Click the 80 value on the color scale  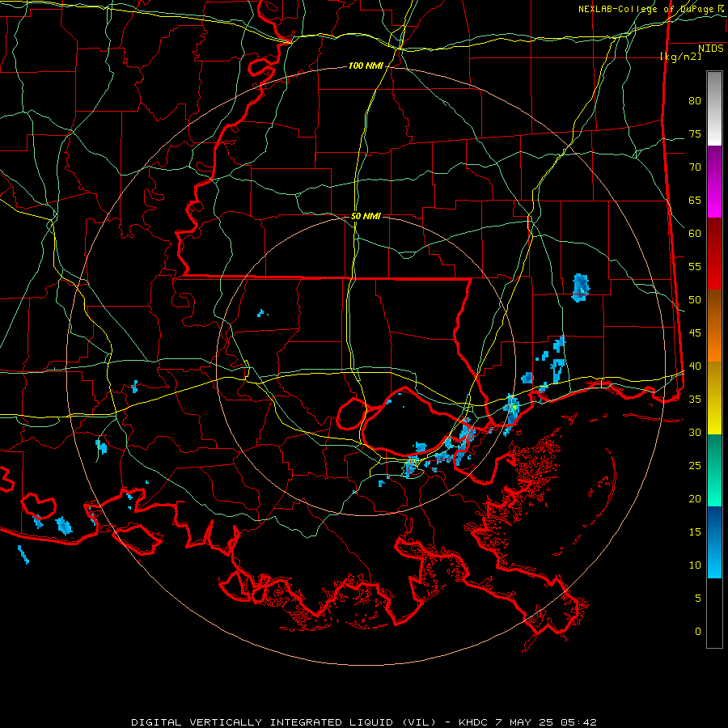(x=695, y=101)
